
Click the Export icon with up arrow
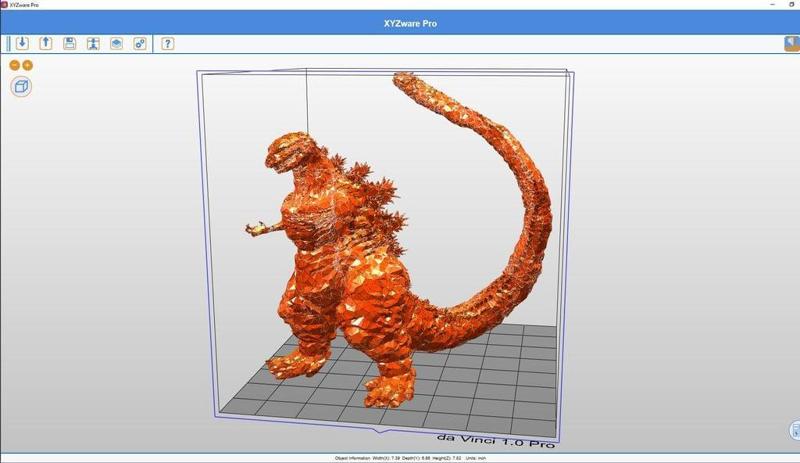(46, 43)
